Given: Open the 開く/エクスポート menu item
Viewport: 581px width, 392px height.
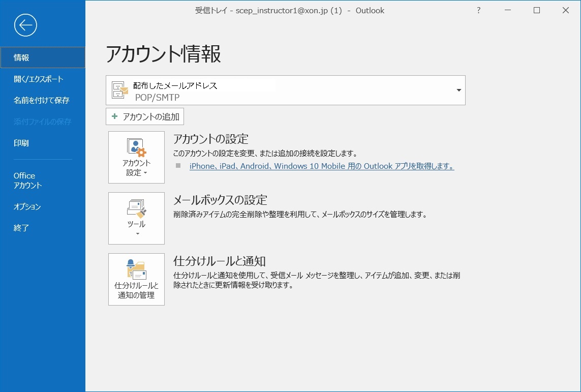Looking at the screenshot, I should click(39, 79).
